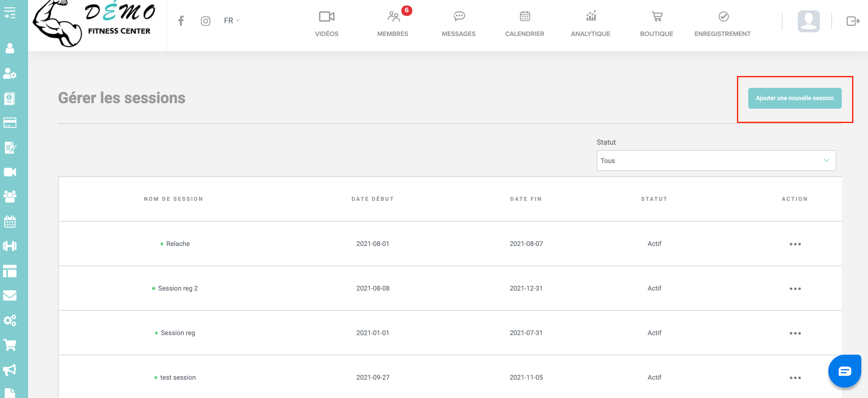The image size is (868, 398).
Task: Open the user settings sidebar icon
Action: click(10, 74)
